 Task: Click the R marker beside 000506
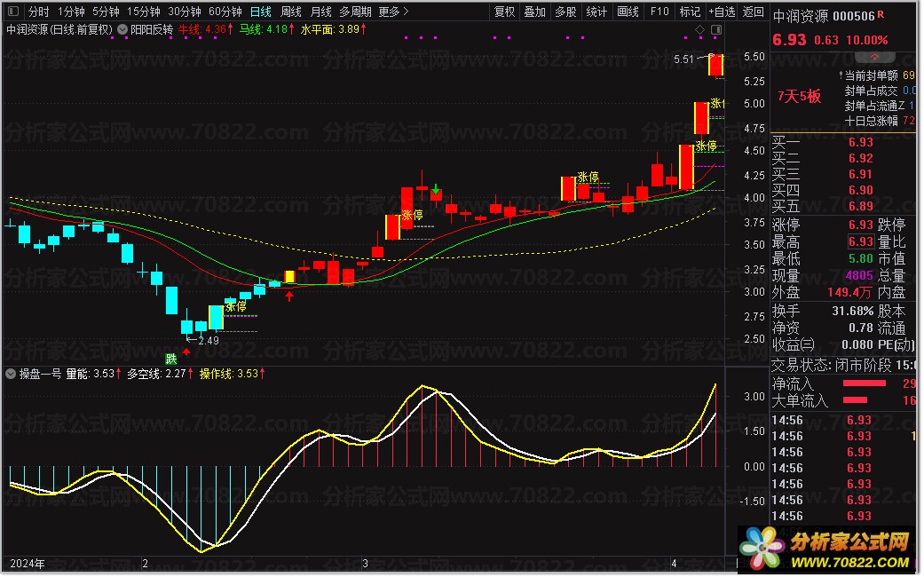881,14
